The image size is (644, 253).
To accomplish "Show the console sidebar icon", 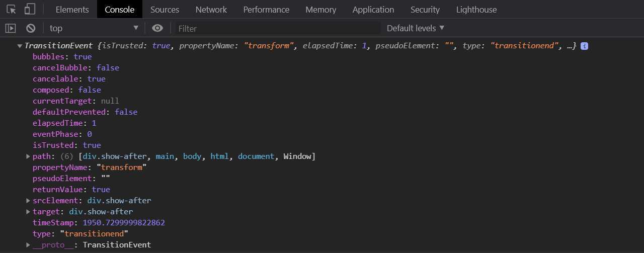I will (x=11, y=28).
